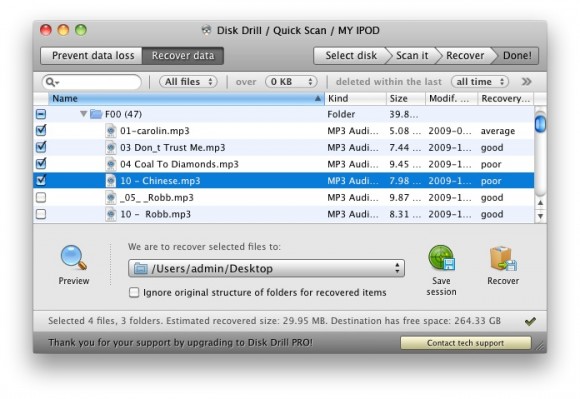
Task: Click the scroll down arrow
Action: (540, 216)
